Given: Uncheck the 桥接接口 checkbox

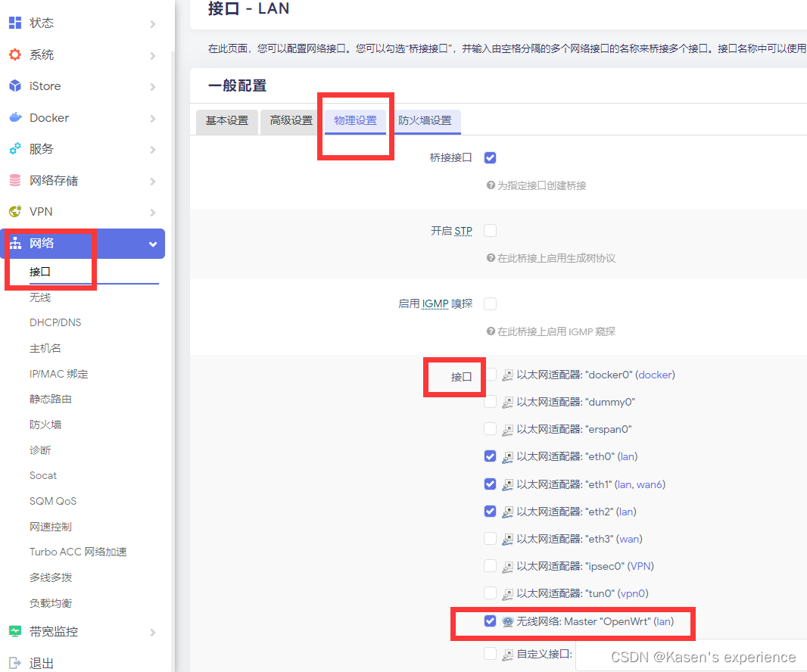Looking at the screenshot, I should 490,157.
